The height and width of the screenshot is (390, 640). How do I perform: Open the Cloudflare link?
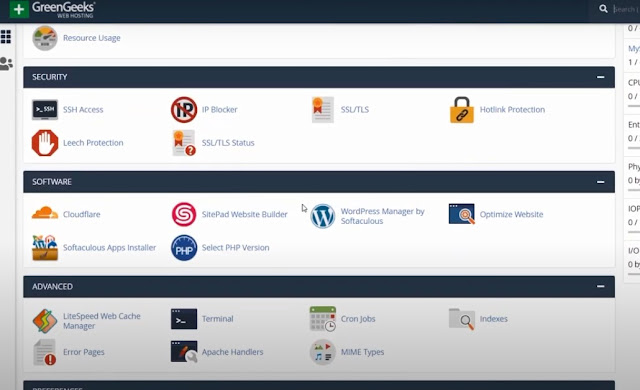[x=82, y=214]
